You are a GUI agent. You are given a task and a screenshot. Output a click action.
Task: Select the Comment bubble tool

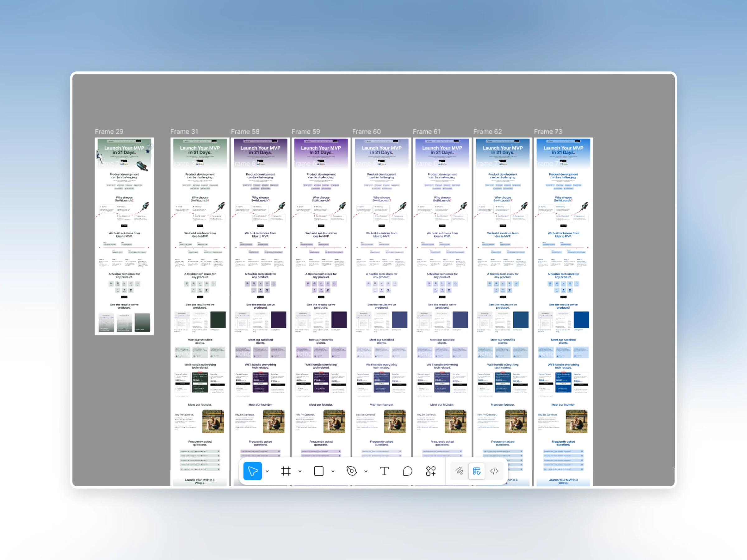[x=408, y=471]
